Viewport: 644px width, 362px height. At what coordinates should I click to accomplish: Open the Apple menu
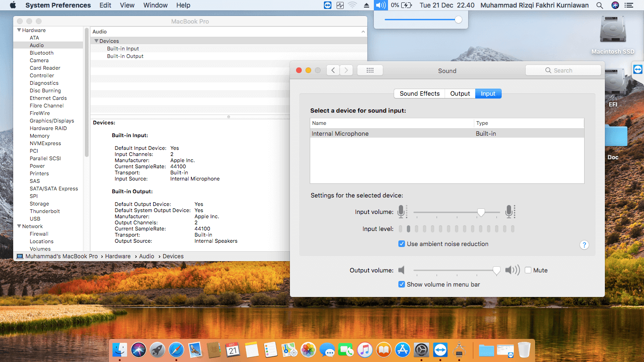(x=13, y=5)
